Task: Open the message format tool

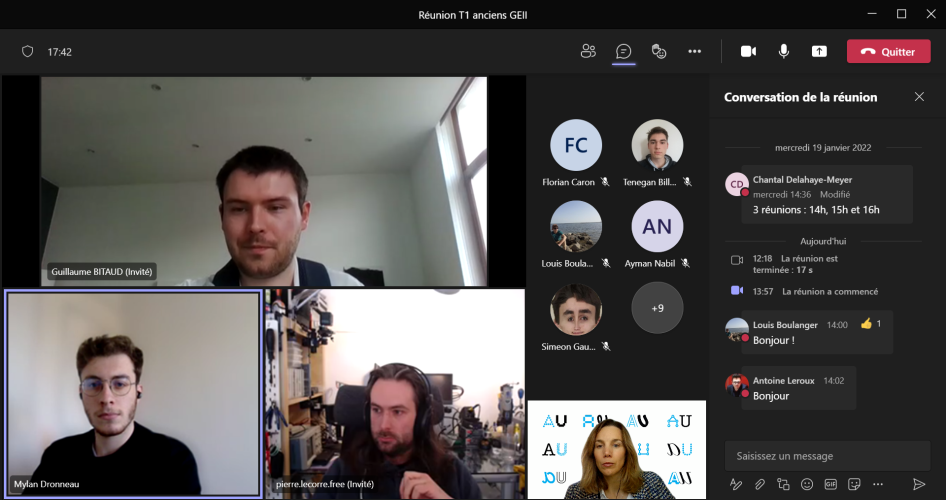Action: (x=736, y=484)
